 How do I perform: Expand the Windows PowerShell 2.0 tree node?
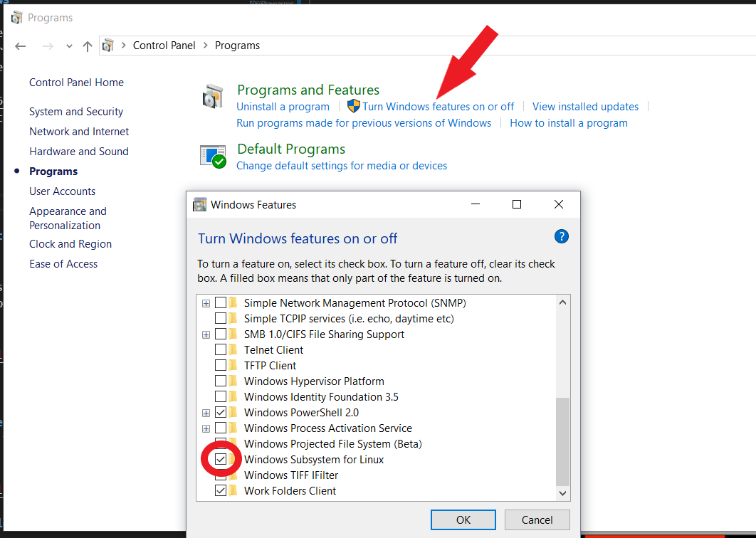[206, 413]
